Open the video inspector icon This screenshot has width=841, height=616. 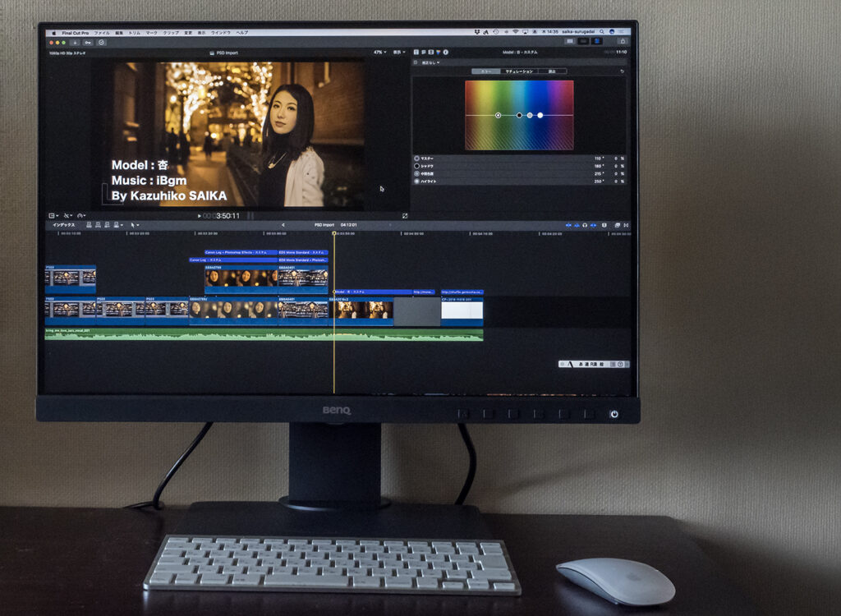(416, 52)
